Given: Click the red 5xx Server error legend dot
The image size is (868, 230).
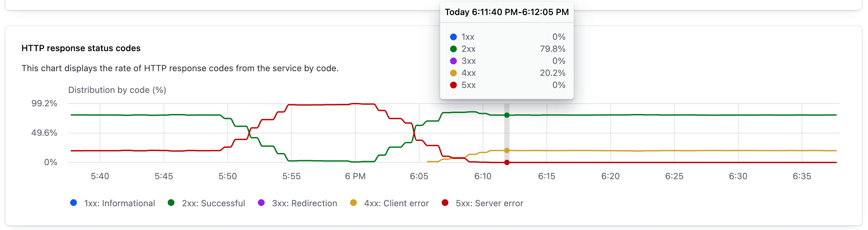Looking at the screenshot, I should click(x=445, y=203).
